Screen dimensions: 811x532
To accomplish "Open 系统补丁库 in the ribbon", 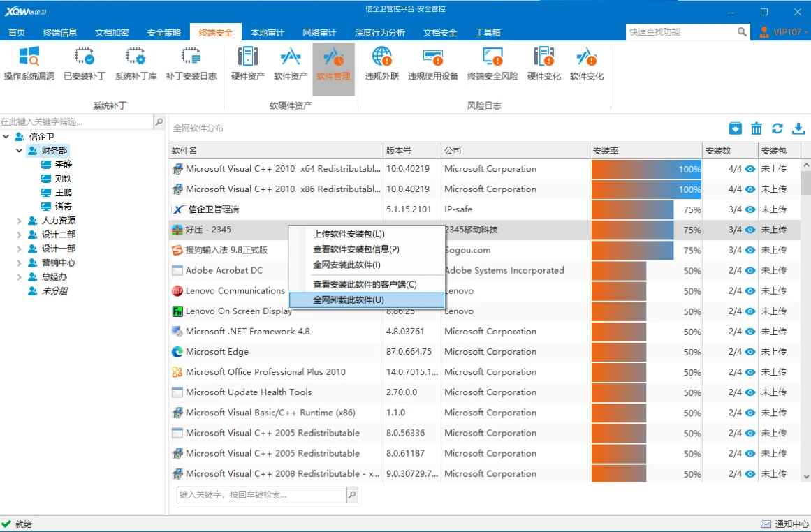I will (136, 63).
